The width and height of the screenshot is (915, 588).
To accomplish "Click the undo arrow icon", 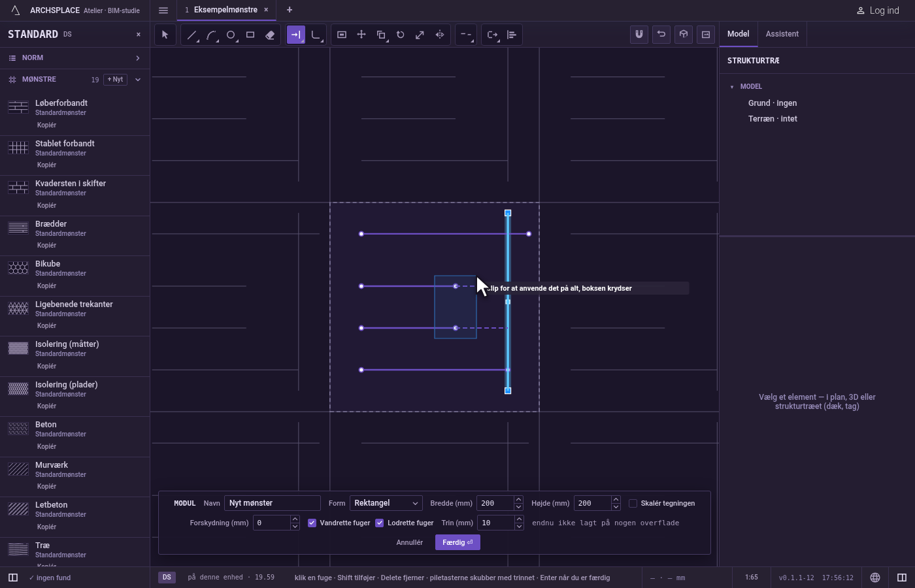I will 661,35.
